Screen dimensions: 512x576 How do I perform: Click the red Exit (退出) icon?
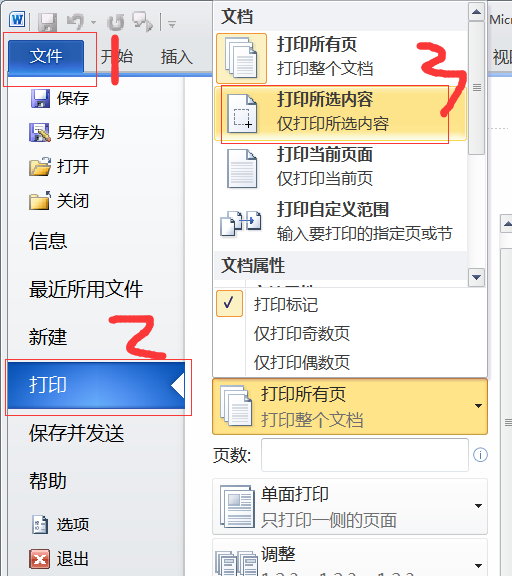pos(39,559)
